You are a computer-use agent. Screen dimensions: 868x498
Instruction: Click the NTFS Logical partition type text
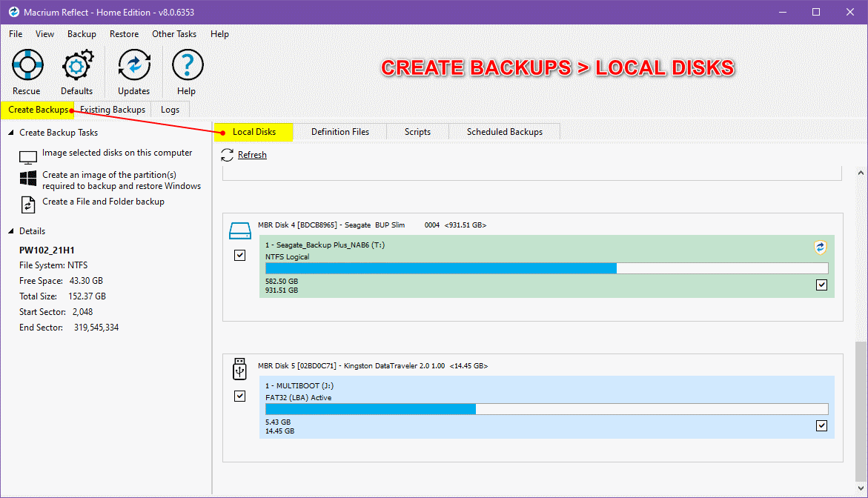[288, 256]
